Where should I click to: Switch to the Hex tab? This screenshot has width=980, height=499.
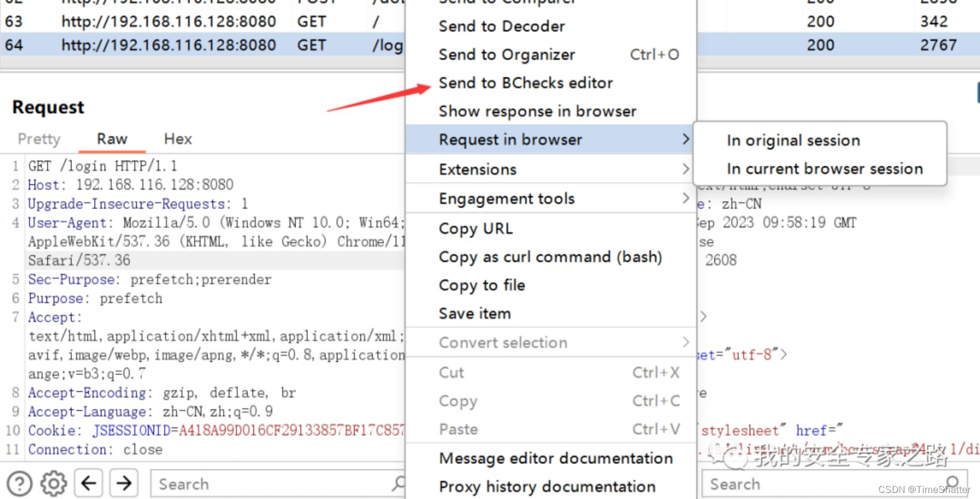point(178,139)
